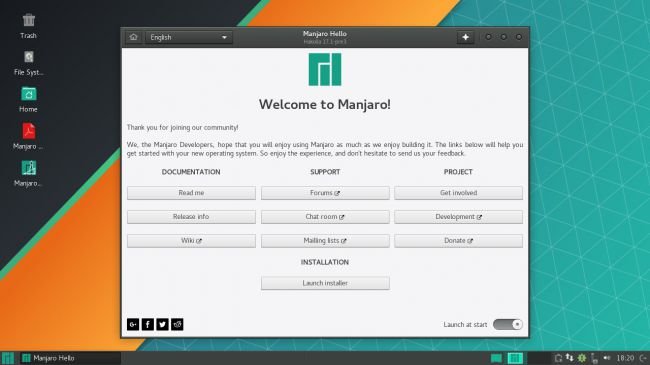Open the Development project button
This screenshot has height=365, width=650.
pos(458,217)
